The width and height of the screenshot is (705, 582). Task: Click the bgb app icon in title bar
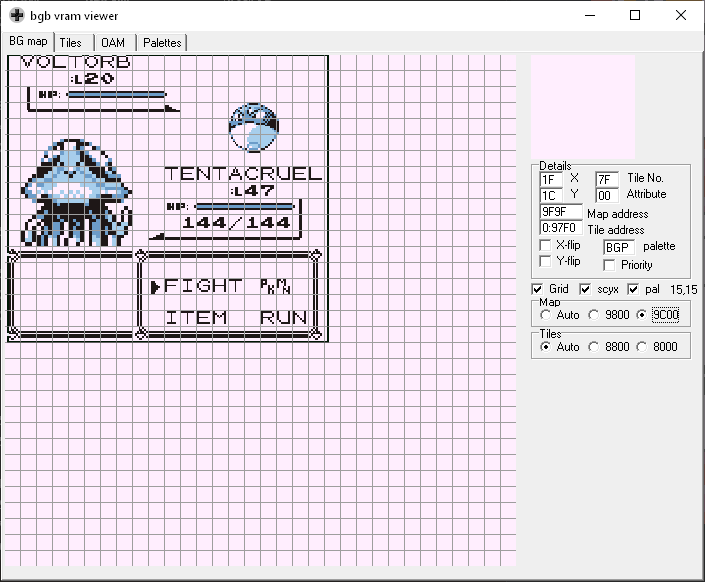pyautogui.click(x=17, y=15)
